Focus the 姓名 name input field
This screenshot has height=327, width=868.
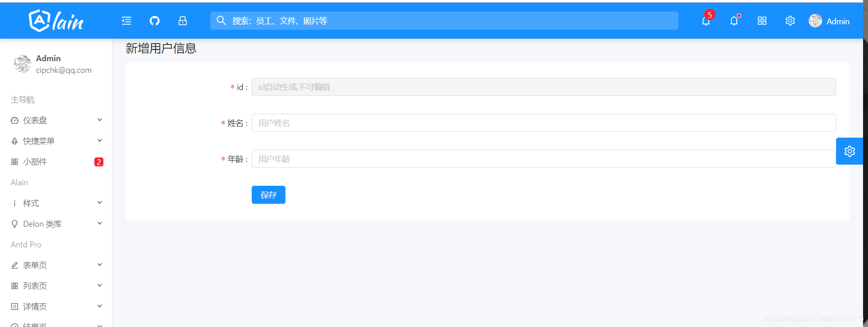point(543,123)
